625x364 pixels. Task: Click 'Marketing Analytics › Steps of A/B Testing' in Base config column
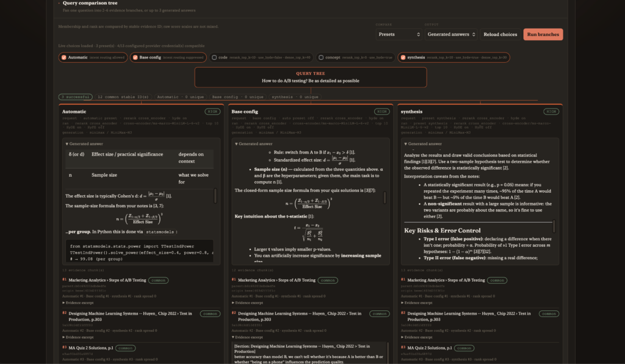pos(276,280)
